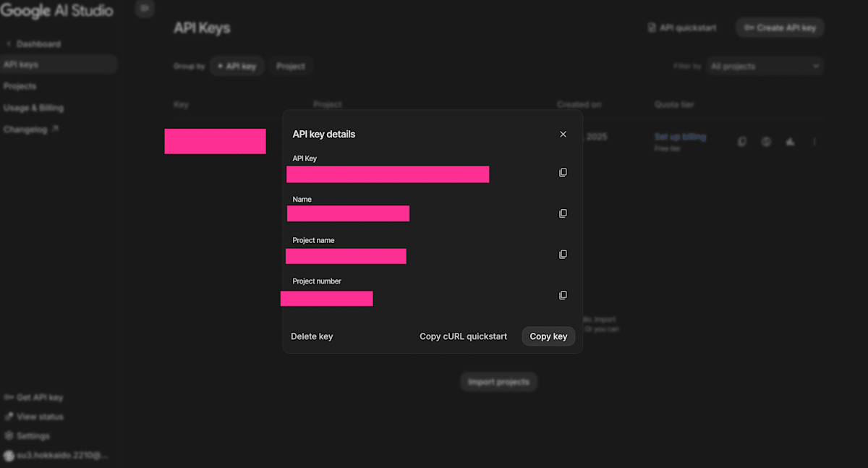The image size is (868, 468).
Task: Click the Import projects button
Action: tap(498, 382)
